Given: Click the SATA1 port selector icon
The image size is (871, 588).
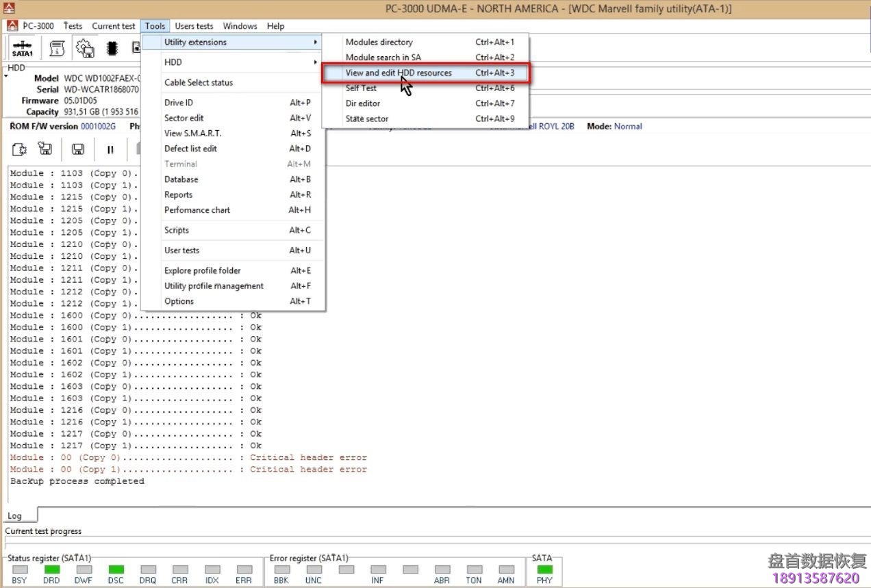Looking at the screenshot, I should (22, 49).
